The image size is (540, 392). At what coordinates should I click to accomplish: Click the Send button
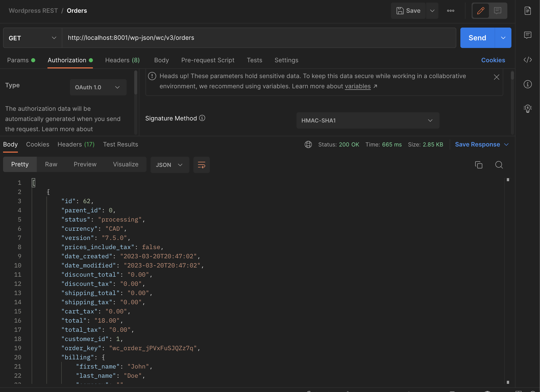[477, 38]
